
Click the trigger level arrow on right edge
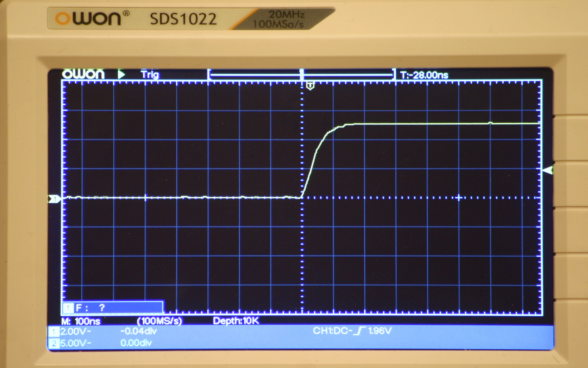coord(548,170)
